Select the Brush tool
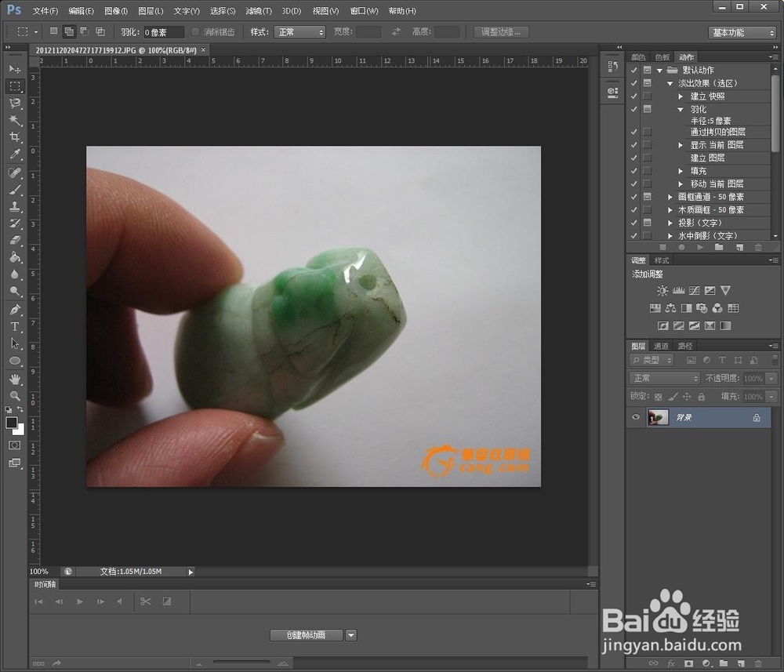Image resolution: width=784 pixels, height=672 pixels. click(x=15, y=190)
